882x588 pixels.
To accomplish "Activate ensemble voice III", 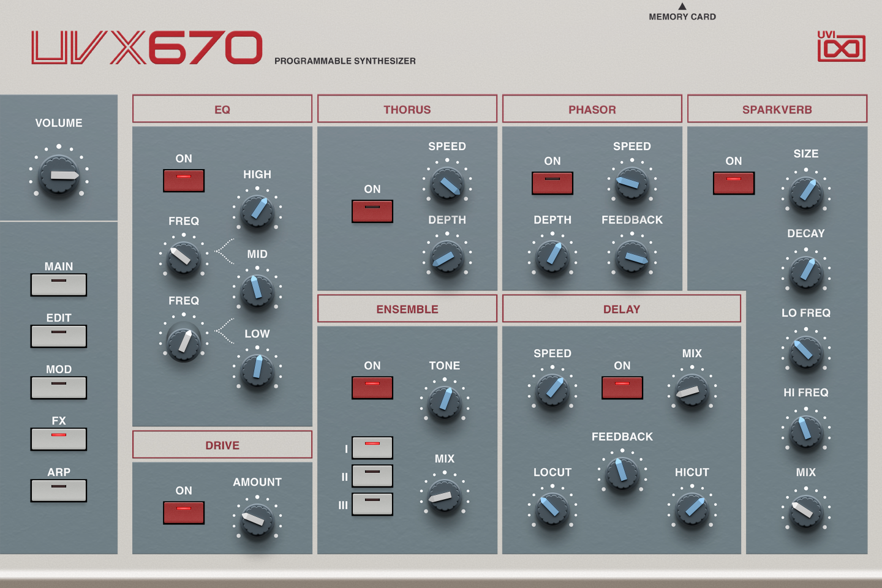I will click(x=372, y=503).
